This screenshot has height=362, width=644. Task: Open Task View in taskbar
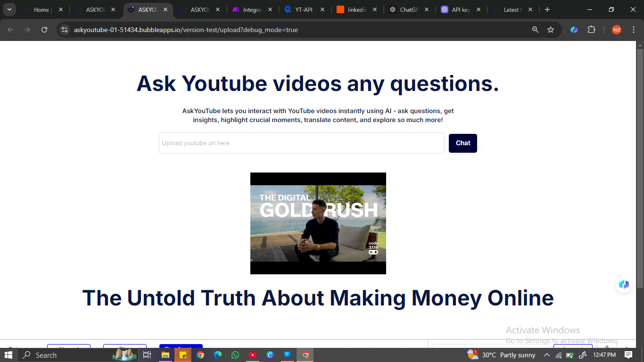pyautogui.click(x=147, y=355)
